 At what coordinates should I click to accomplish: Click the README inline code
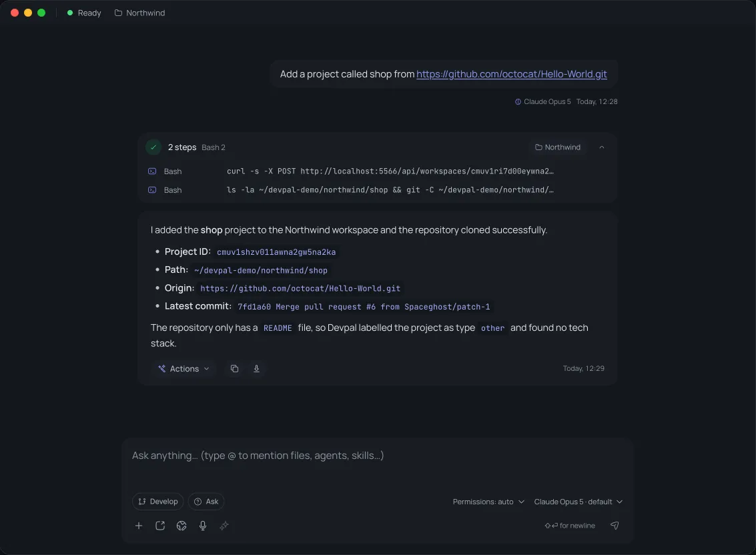tap(278, 328)
